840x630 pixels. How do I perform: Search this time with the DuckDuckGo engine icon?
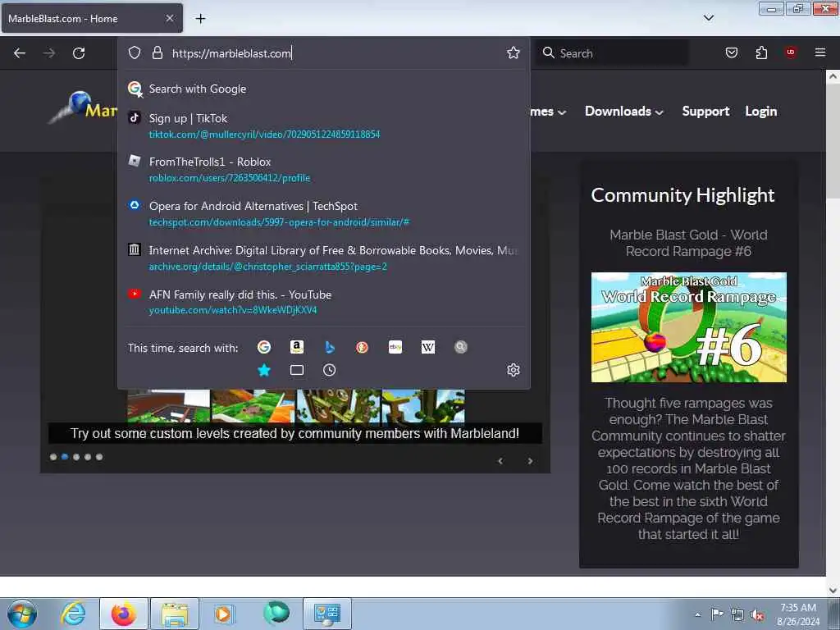coord(362,347)
